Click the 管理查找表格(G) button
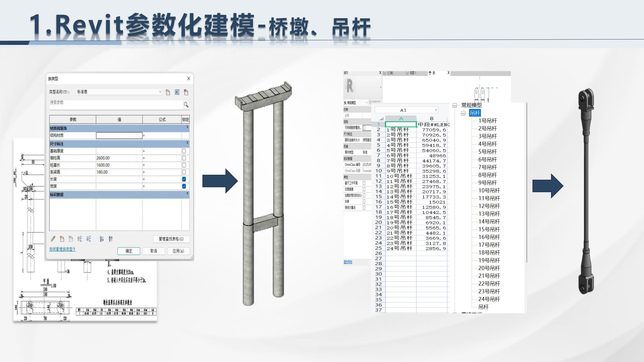Viewport: 644px width, 362px height. click(x=171, y=239)
